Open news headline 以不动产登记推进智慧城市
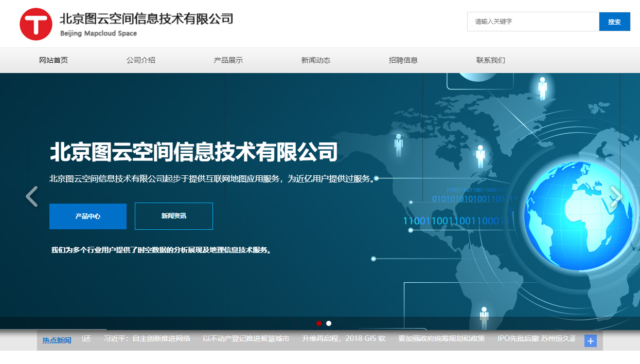Screen dimensions: 640x364 click(x=246, y=339)
